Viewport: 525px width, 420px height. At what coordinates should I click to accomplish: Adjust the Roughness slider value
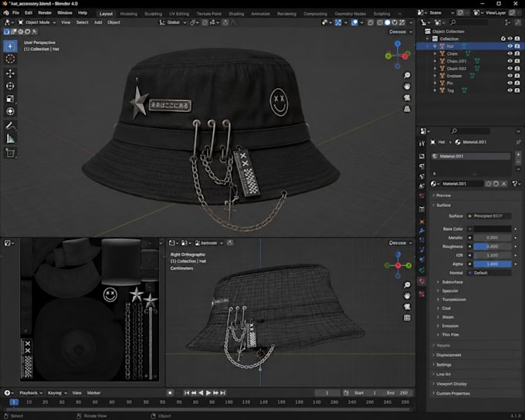click(x=493, y=246)
